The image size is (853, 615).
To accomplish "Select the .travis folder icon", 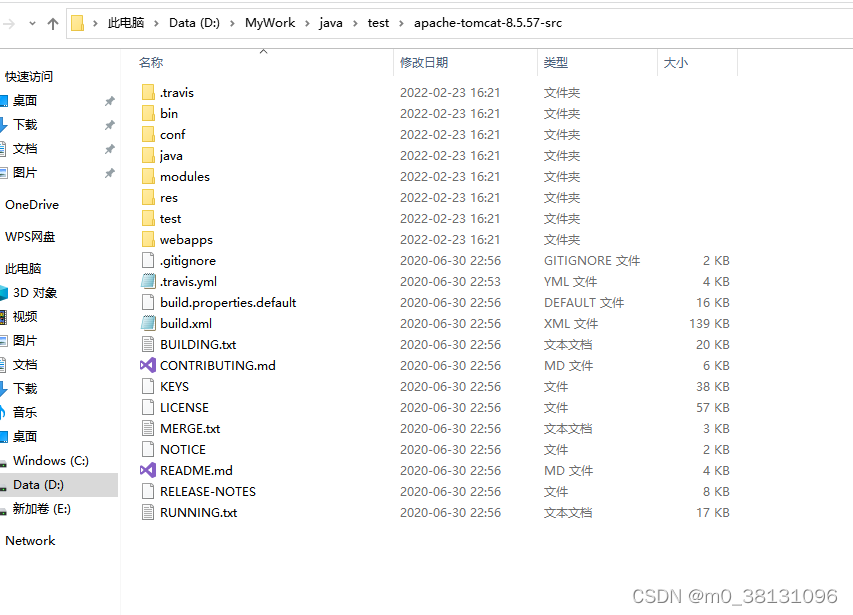I will [148, 92].
